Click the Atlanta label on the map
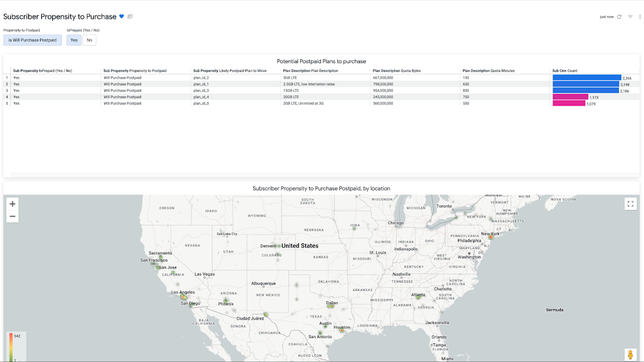This screenshot has width=644, height=362. [418, 294]
